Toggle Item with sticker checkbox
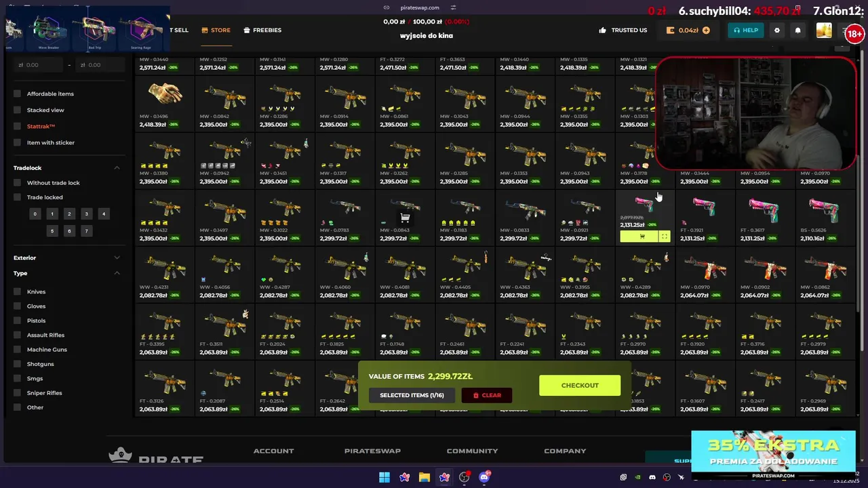 click(x=18, y=142)
